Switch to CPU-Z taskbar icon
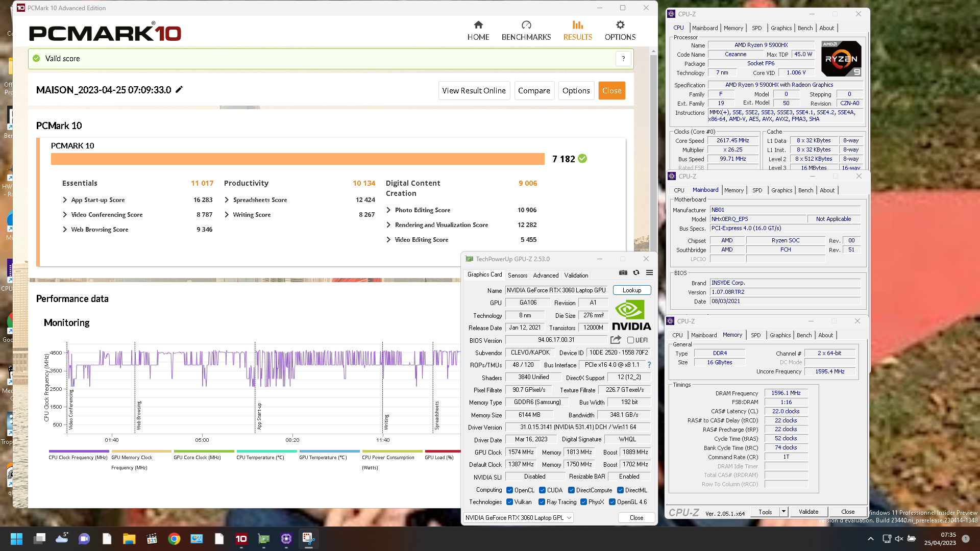The image size is (980, 551). point(286,539)
